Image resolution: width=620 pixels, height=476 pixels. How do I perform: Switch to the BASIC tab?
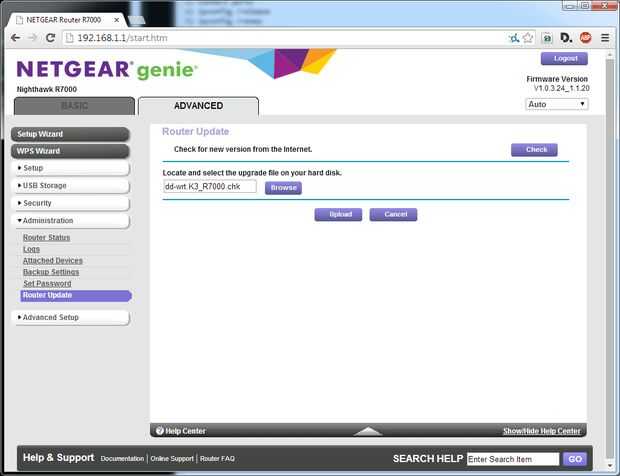[x=74, y=106]
